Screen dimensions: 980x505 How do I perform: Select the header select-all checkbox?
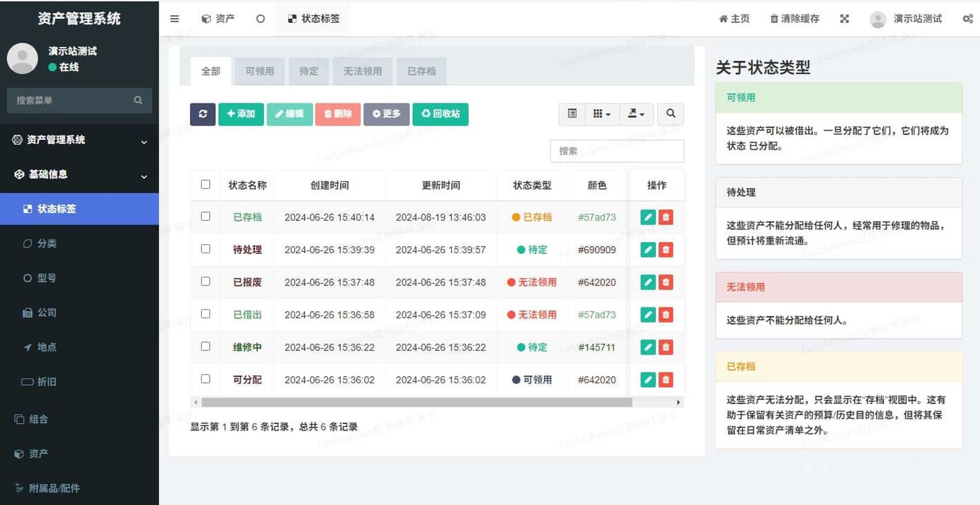(x=206, y=185)
